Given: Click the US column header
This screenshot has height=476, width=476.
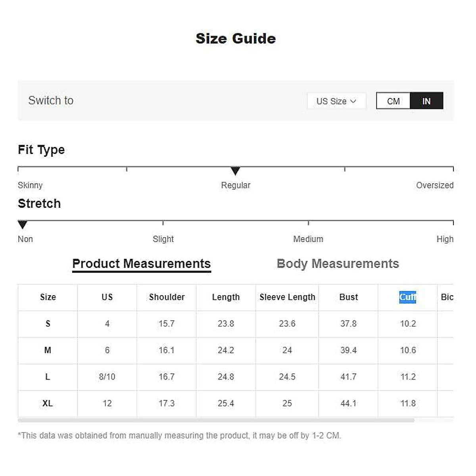Looking at the screenshot, I should click(107, 297).
